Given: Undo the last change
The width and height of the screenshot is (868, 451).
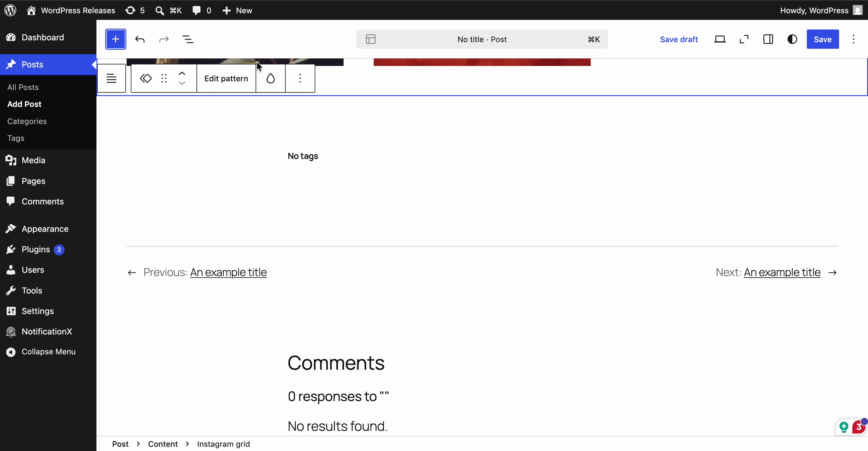Looking at the screenshot, I should click(140, 39).
